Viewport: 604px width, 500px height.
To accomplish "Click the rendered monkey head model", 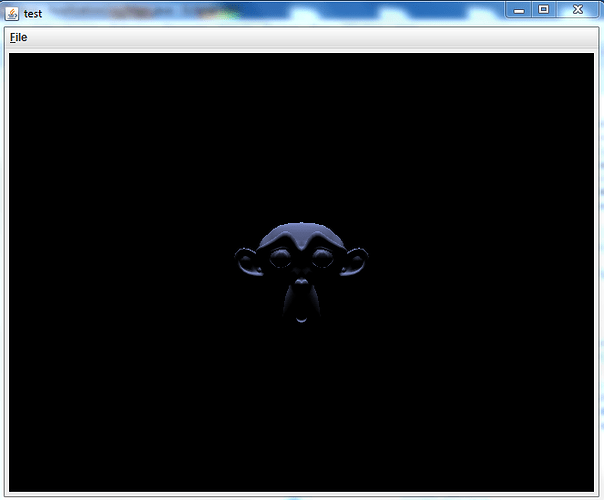I will [x=302, y=272].
